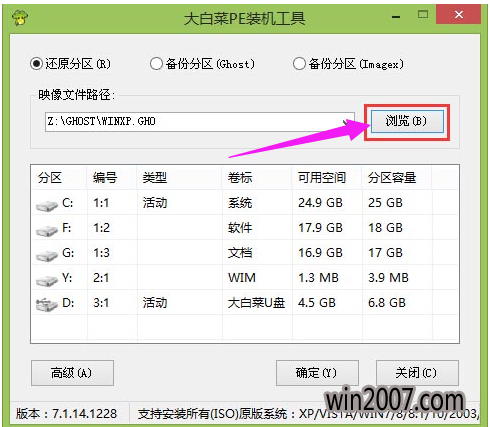Select the 还原分区 (R) radio option
Viewport: 490px width, 427px height.
click(x=36, y=63)
